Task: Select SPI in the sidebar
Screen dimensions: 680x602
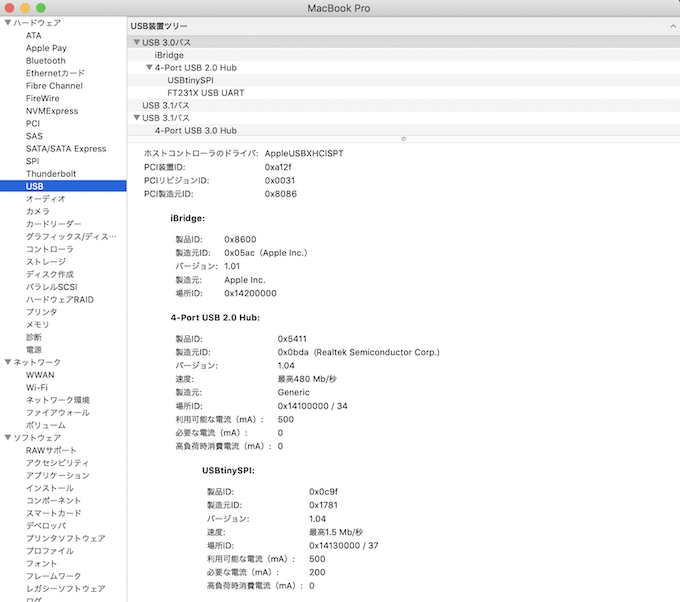Action: pos(33,161)
